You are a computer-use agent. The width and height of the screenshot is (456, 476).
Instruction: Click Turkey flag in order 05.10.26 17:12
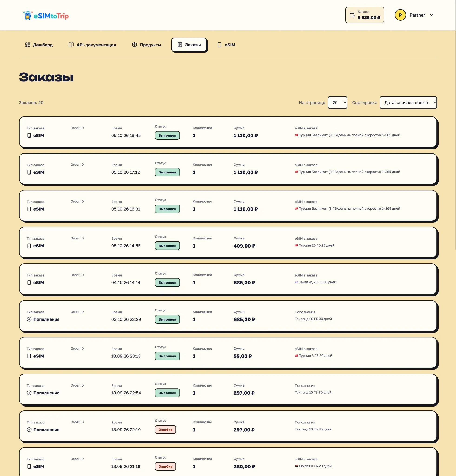[296, 172]
